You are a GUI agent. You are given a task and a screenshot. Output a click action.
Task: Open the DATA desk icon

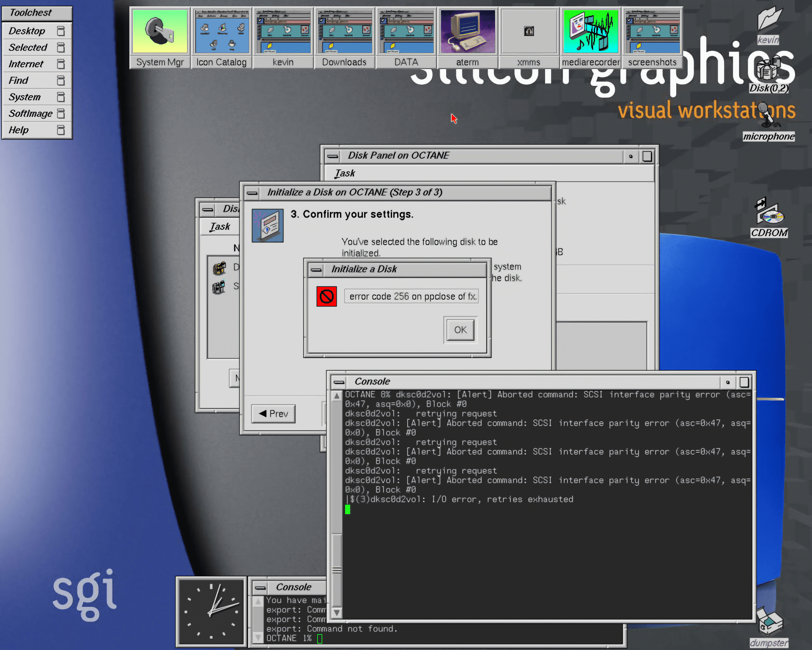coord(406,38)
